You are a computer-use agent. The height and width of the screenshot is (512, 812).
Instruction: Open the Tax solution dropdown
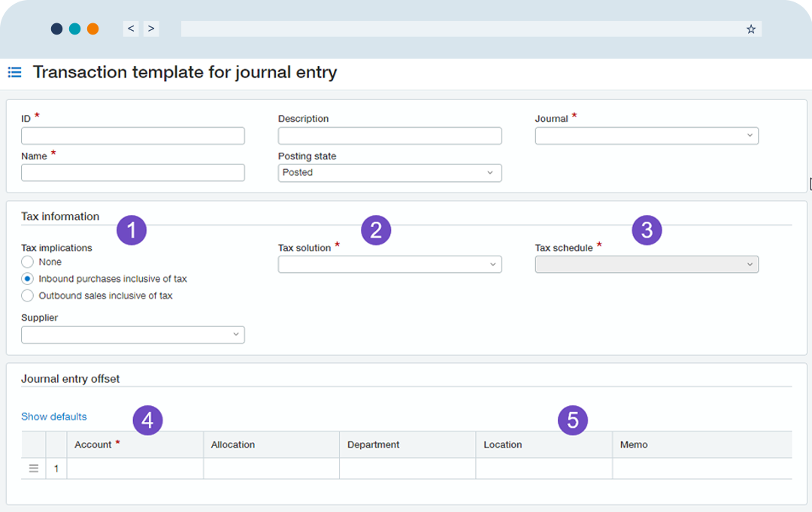pos(389,265)
